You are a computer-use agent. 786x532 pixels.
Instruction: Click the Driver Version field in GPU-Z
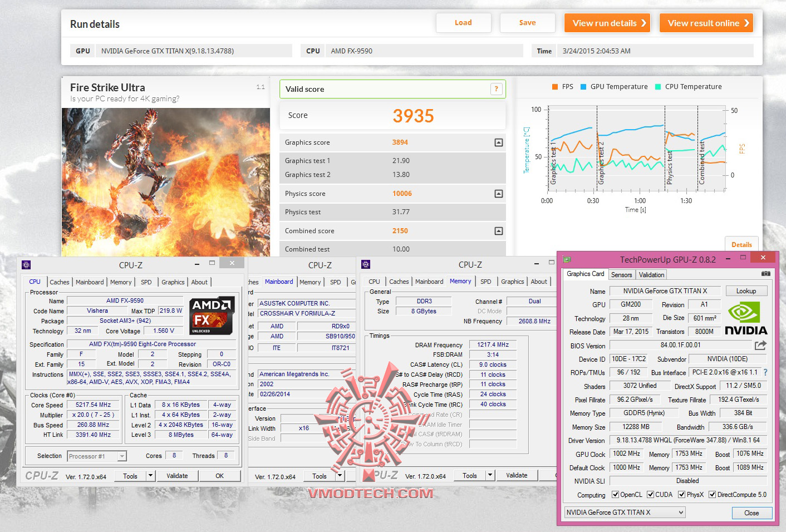tap(688, 440)
